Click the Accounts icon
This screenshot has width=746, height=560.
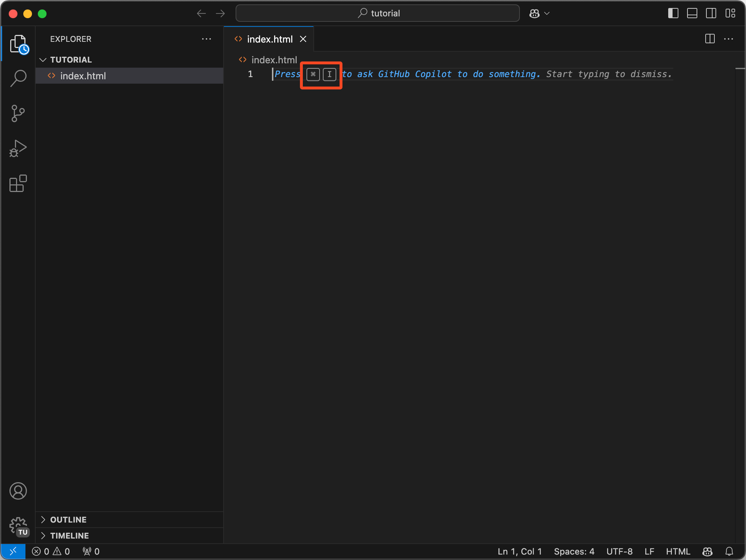coord(18,491)
